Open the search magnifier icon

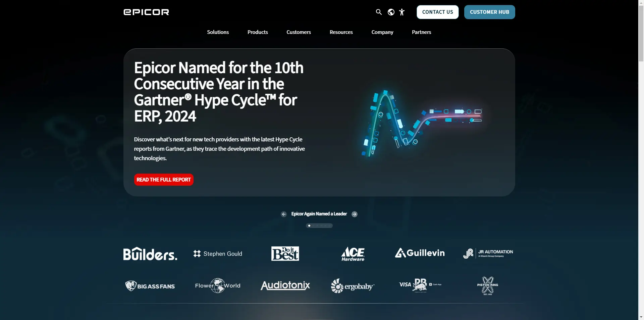coord(379,12)
